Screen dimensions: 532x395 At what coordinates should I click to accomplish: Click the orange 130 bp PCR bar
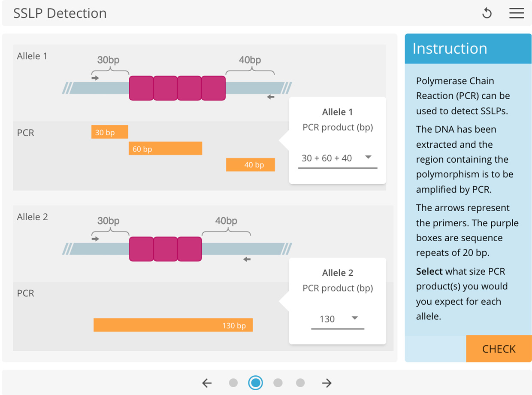pos(173,325)
